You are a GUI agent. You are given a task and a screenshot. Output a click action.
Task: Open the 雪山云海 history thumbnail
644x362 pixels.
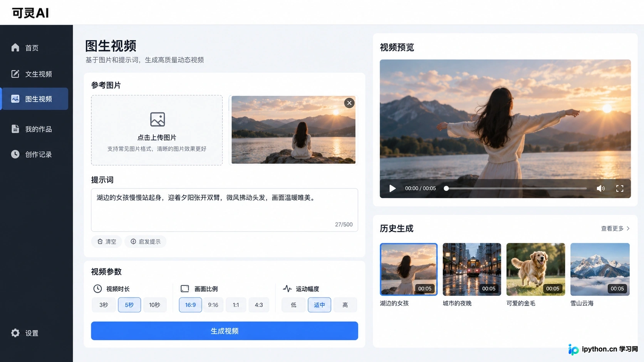click(600, 269)
